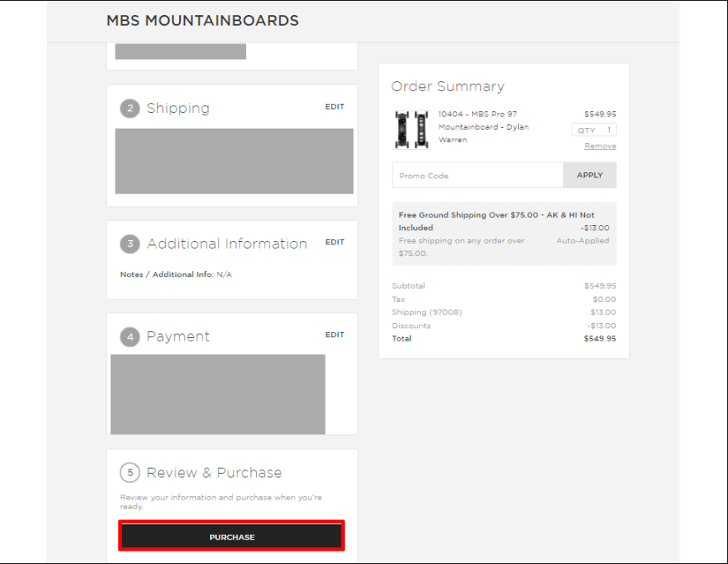Click the Total amount $549.95 in bold
The image size is (728, 564).
[x=600, y=338]
